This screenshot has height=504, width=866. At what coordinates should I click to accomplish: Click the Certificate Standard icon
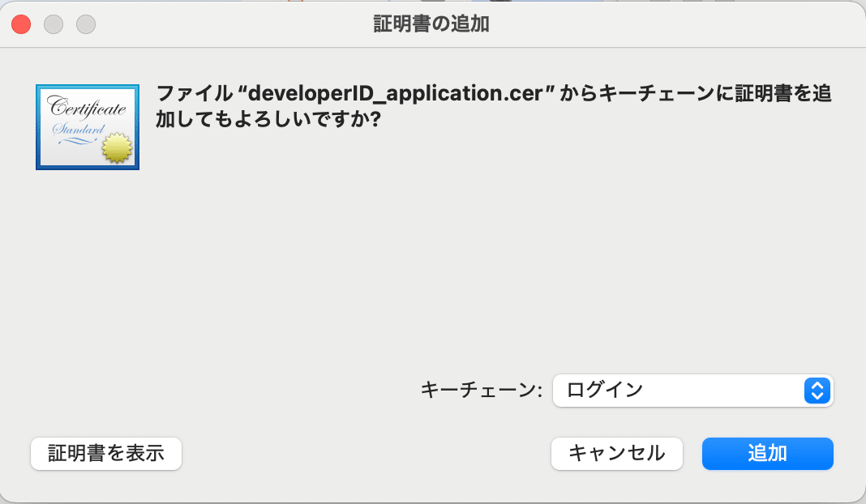tap(88, 127)
